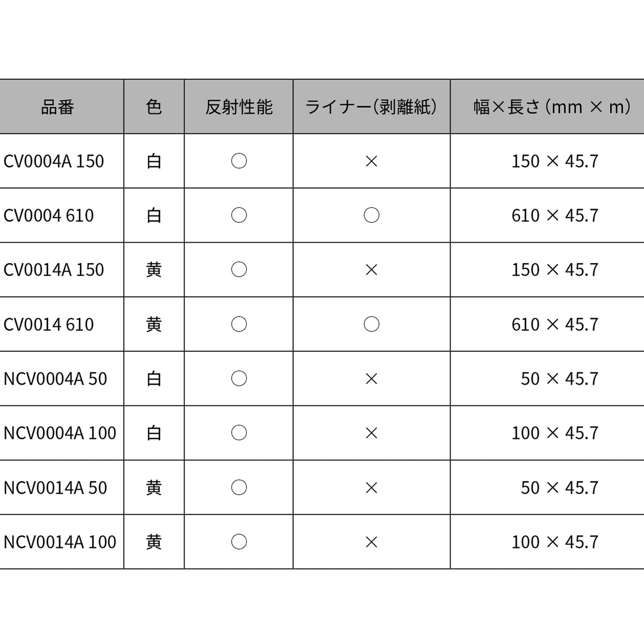Click the liner circle mark in CV0004 610 row
Screen dimensions: 644x644
click(x=371, y=216)
